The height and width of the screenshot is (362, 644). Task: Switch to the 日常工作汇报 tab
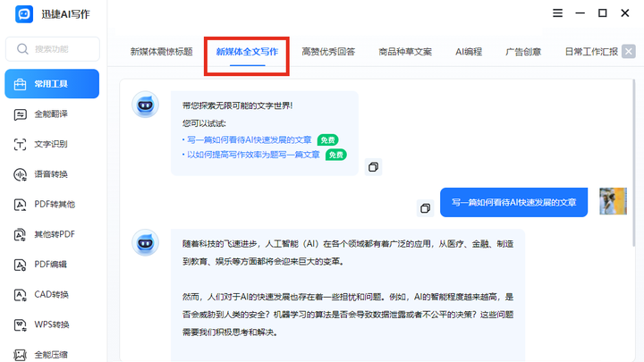click(591, 52)
